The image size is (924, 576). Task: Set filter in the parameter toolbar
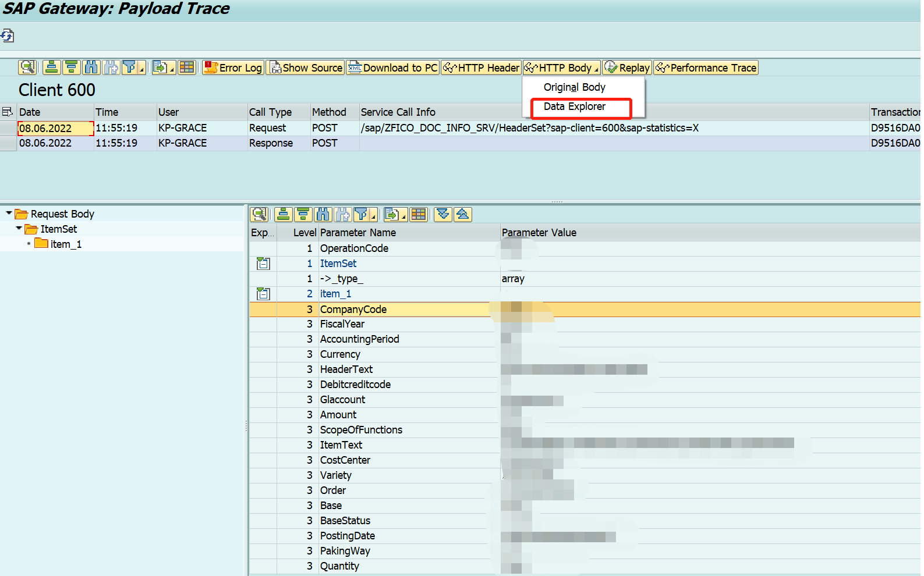[x=361, y=215]
